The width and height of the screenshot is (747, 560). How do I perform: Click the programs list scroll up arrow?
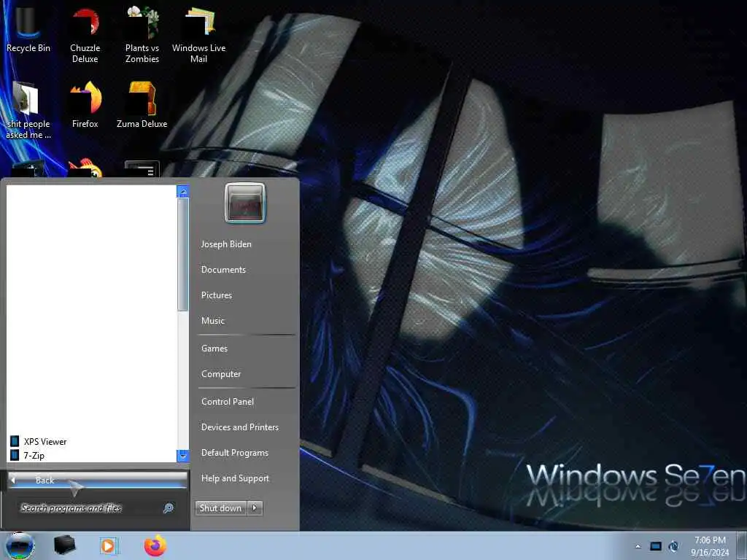(183, 192)
